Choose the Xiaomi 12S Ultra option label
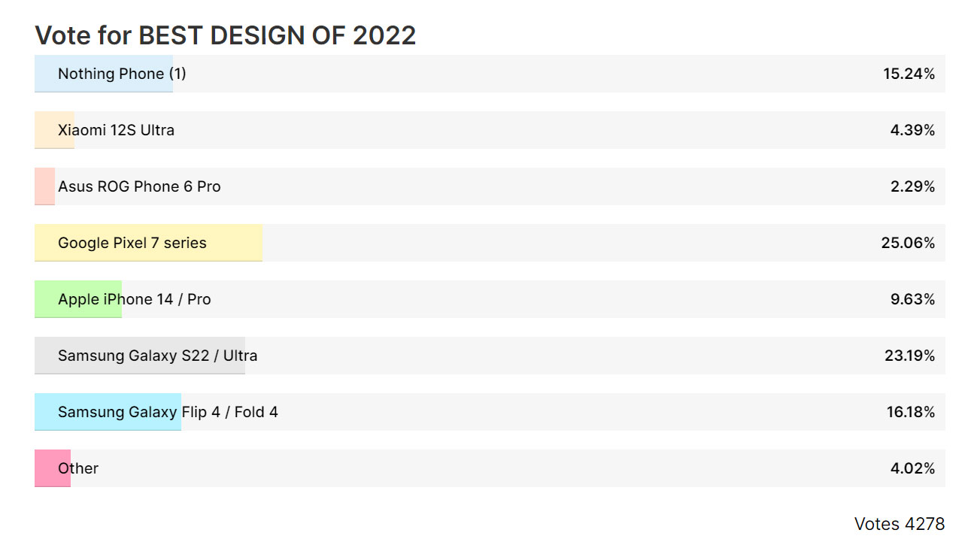Viewport: 974px width, 560px height. (116, 130)
